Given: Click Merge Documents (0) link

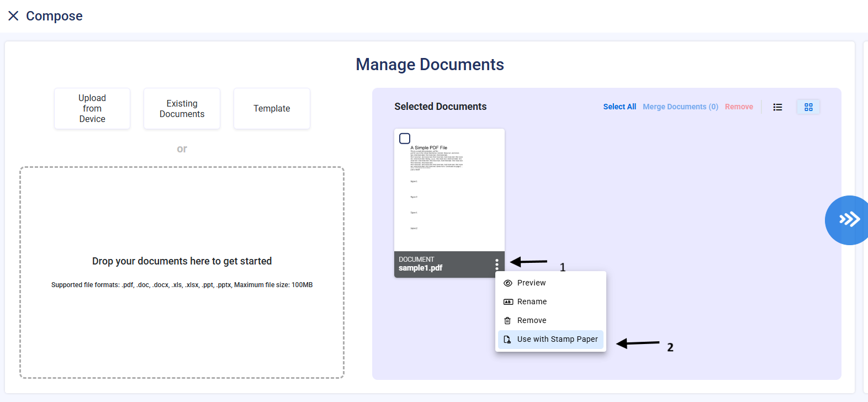Looking at the screenshot, I should (680, 107).
